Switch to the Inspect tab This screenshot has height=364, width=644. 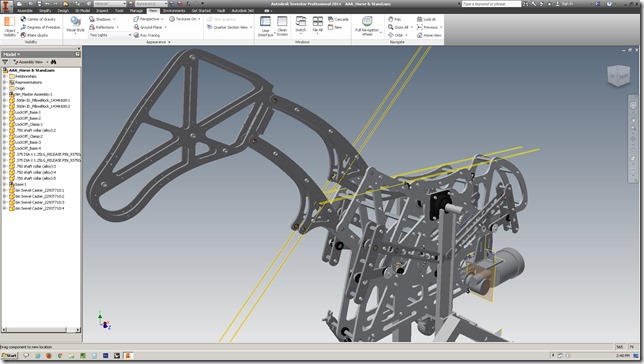click(102, 11)
